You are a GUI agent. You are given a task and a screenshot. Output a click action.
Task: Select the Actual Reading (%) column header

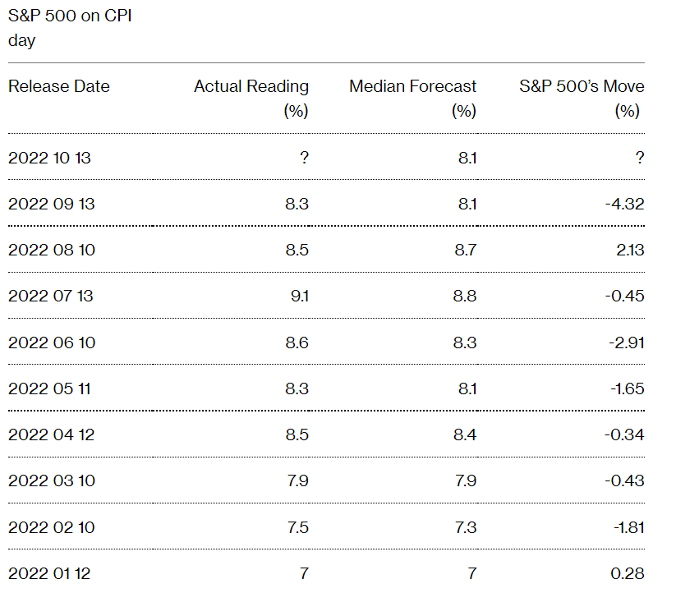pos(251,98)
